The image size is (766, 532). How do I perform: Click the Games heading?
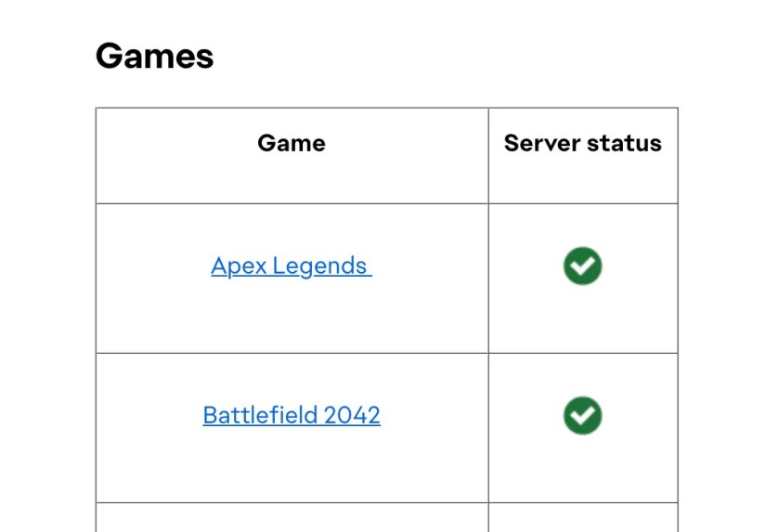pos(154,56)
